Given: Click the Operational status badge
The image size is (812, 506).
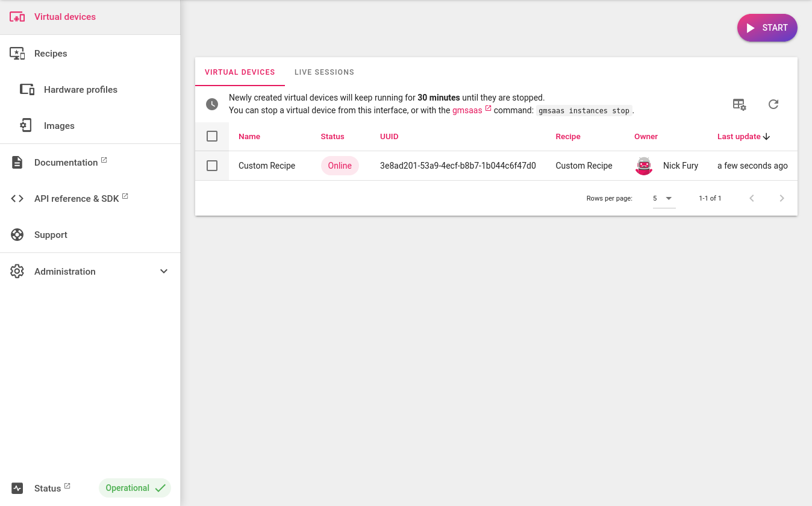Looking at the screenshot, I should 135,488.
